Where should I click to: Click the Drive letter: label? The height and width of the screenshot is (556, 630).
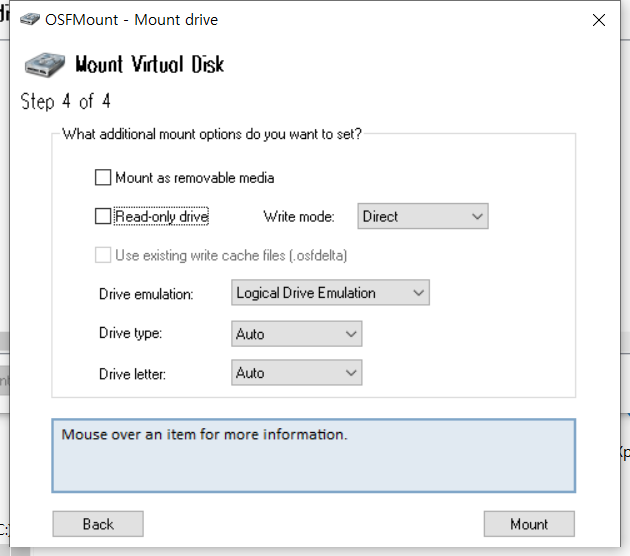[x=132, y=374]
